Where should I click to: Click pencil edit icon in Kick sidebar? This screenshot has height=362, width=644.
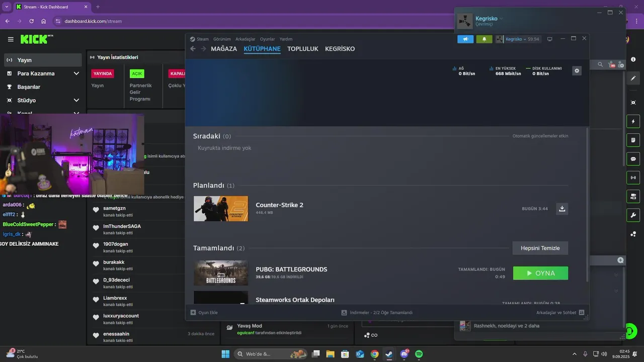point(633,78)
